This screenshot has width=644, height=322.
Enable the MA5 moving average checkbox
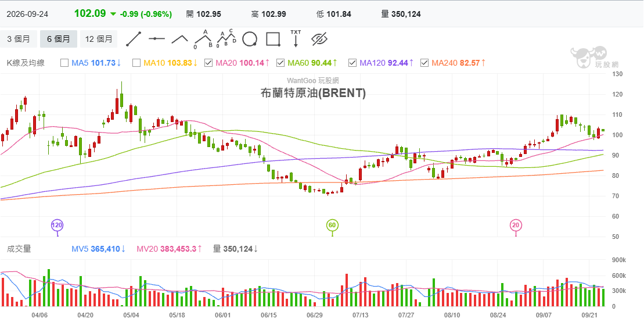(x=64, y=63)
